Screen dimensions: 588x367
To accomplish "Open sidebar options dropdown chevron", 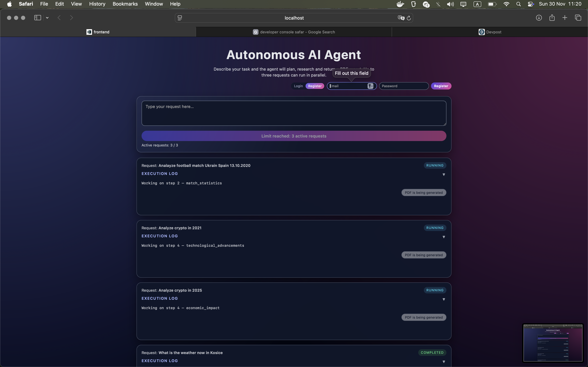I will pyautogui.click(x=47, y=18).
